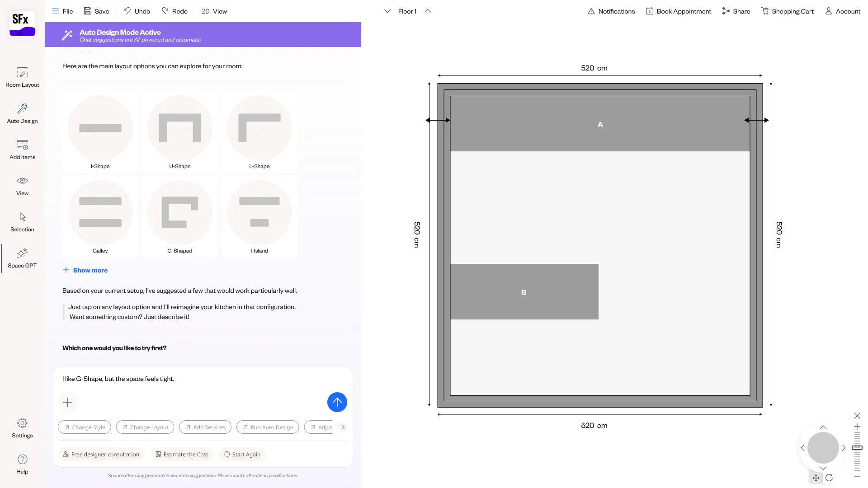Close the navigation control panel
This screenshot has width=868, height=488.
click(857, 416)
